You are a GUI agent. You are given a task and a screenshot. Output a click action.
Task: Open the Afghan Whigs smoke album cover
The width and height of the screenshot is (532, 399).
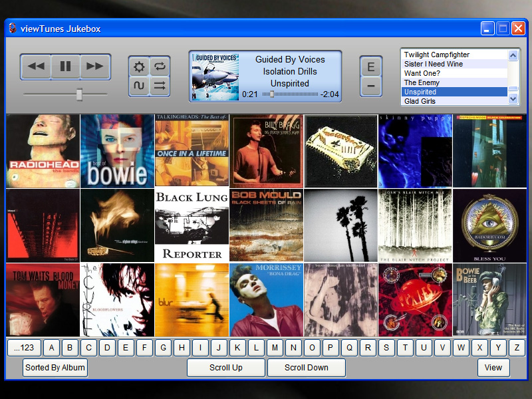(118, 225)
